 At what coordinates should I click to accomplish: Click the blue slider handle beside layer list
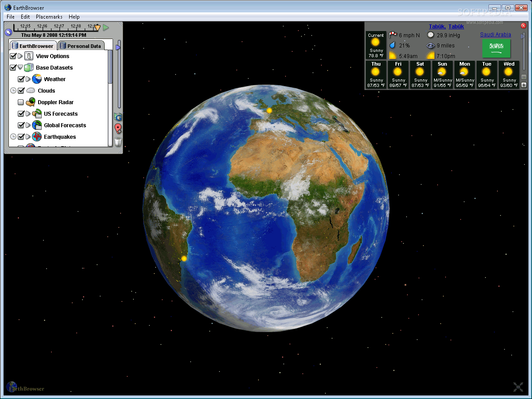click(x=118, y=47)
